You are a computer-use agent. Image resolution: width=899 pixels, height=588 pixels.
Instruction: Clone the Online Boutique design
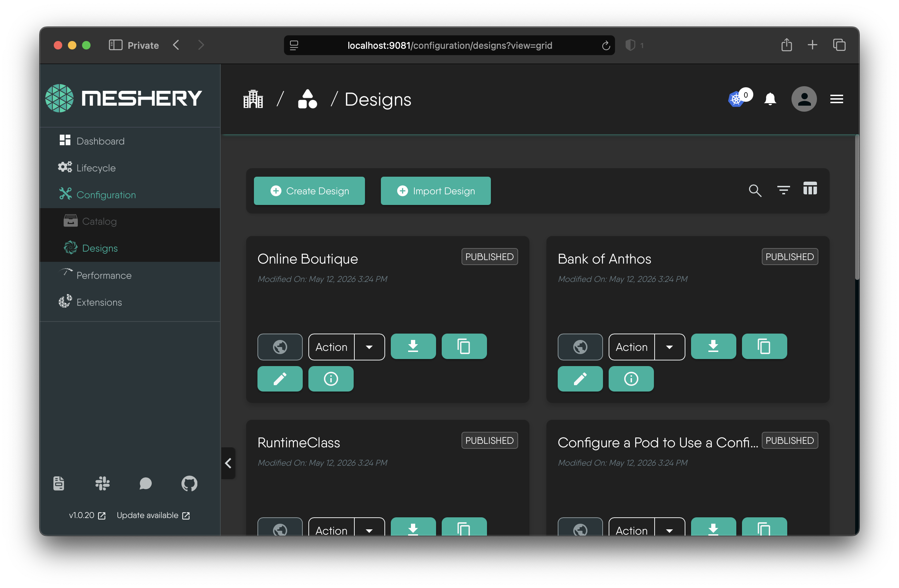(x=464, y=346)
